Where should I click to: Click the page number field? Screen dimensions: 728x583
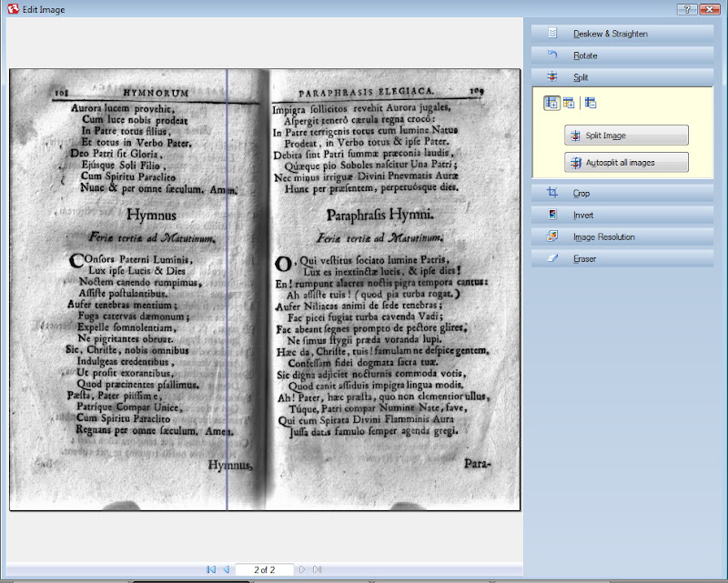(264, 569)
